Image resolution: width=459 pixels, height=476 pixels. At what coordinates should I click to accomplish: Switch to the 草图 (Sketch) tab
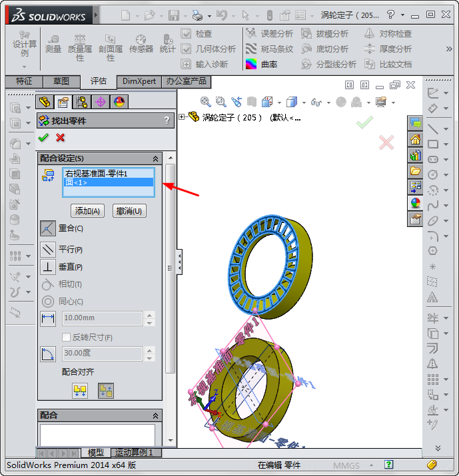61,81
